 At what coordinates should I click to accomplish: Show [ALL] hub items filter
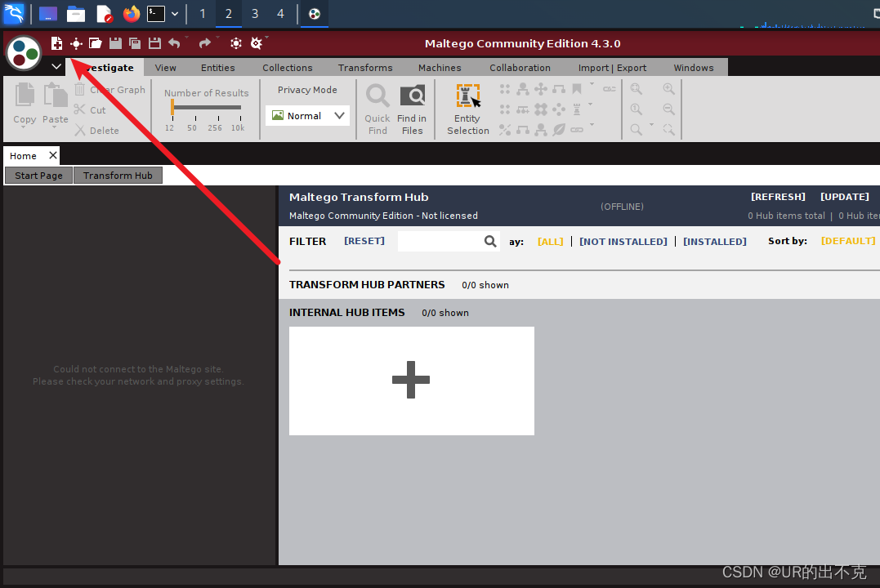tap(551, 241)
